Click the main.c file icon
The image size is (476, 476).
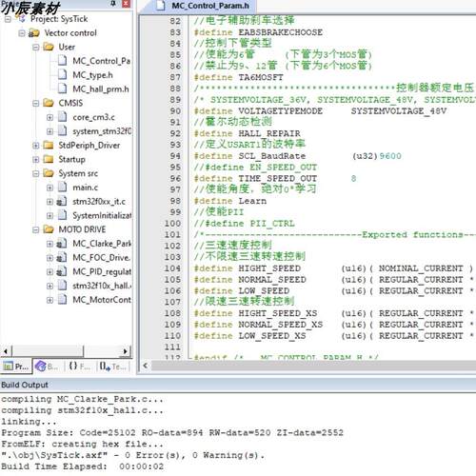[63, 187]
